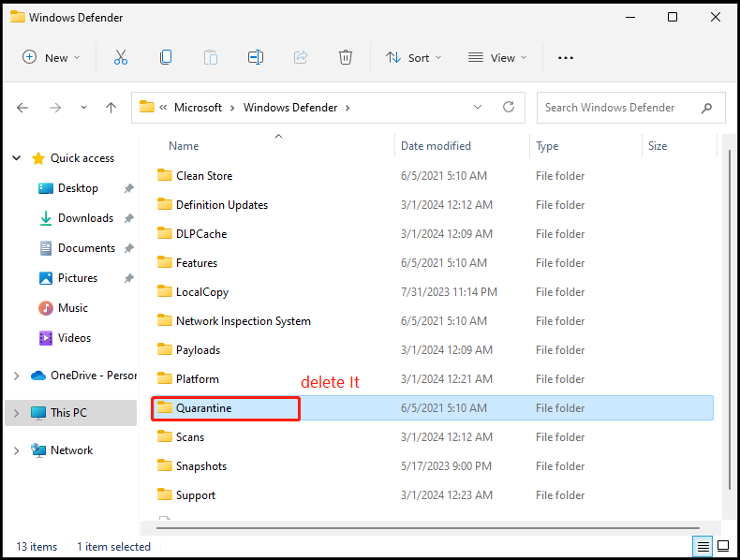Viewport: 740px width, 560px height.
Task: Sort by the Type column header
Action: pos(547,146)
